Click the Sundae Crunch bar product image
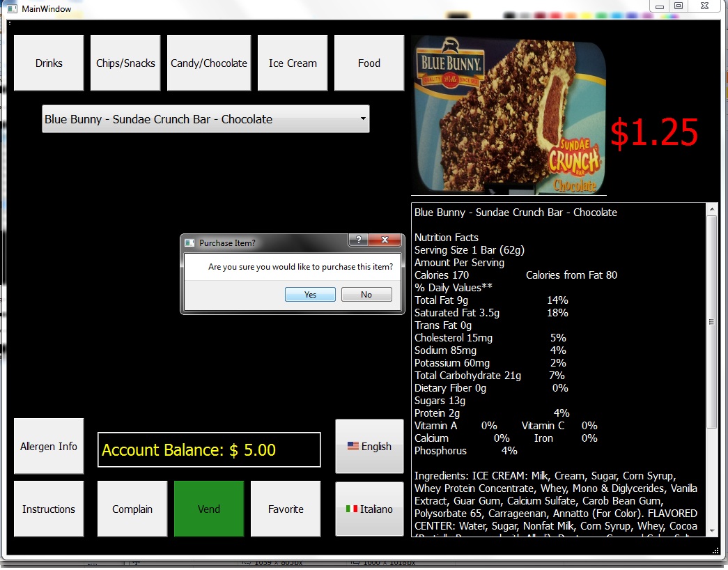 (509, 116)
